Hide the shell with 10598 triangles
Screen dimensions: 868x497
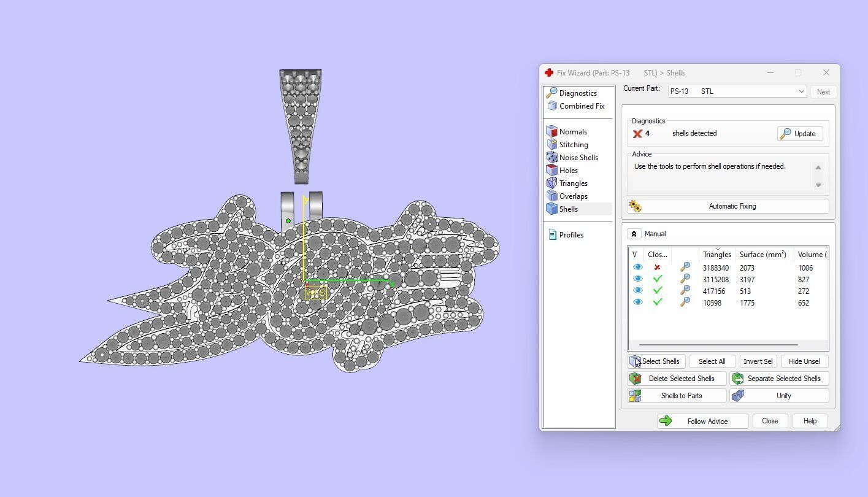point(637,302)
